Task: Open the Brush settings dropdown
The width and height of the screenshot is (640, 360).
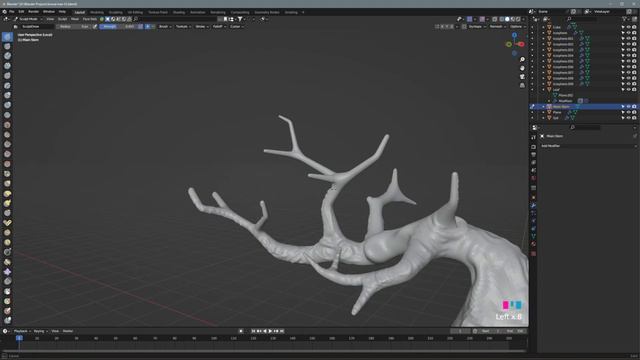Action: coord(165,27)
